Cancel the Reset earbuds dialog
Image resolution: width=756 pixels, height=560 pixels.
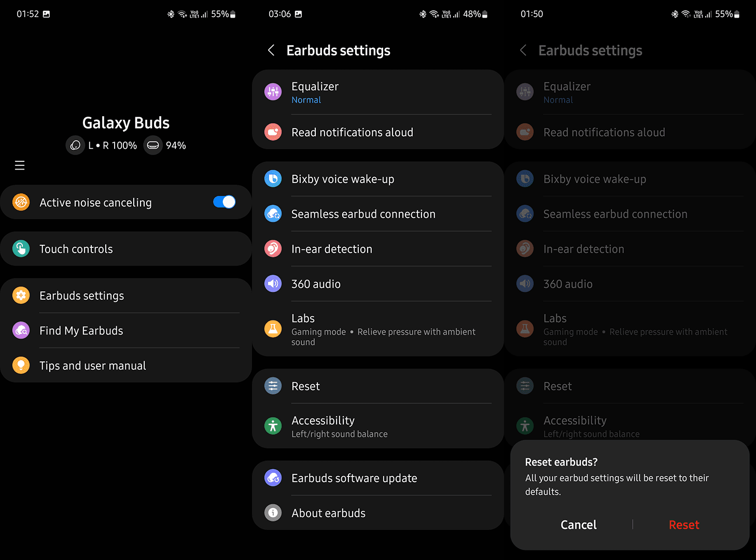(579, 525)
